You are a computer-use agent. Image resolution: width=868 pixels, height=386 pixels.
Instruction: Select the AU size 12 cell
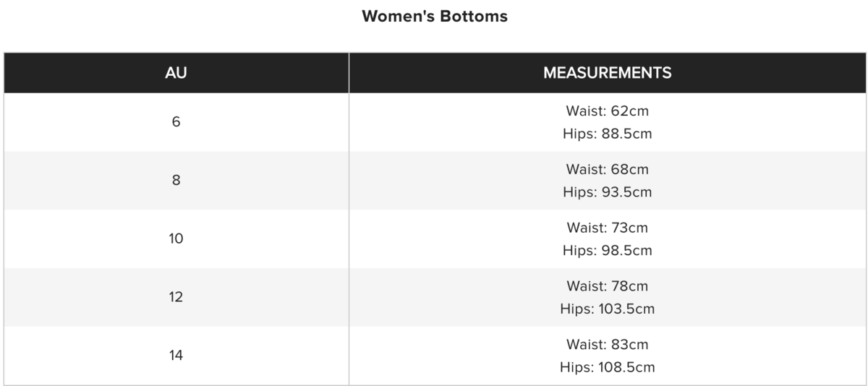tap(176, 297)
